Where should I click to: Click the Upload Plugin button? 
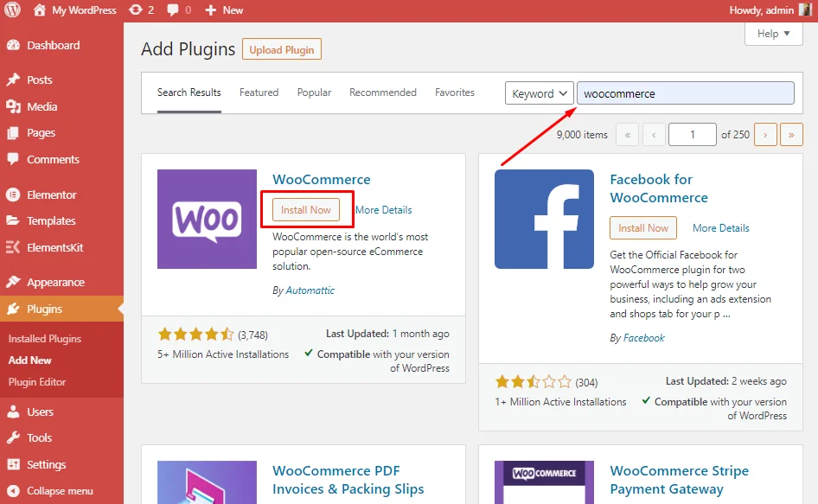(x=282, y=49)
